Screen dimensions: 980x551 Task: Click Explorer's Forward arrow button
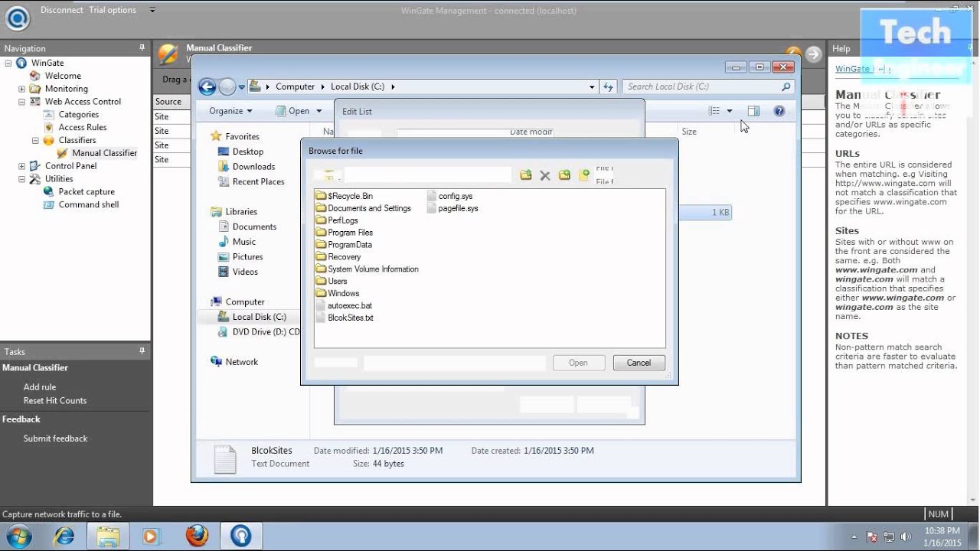227,86
